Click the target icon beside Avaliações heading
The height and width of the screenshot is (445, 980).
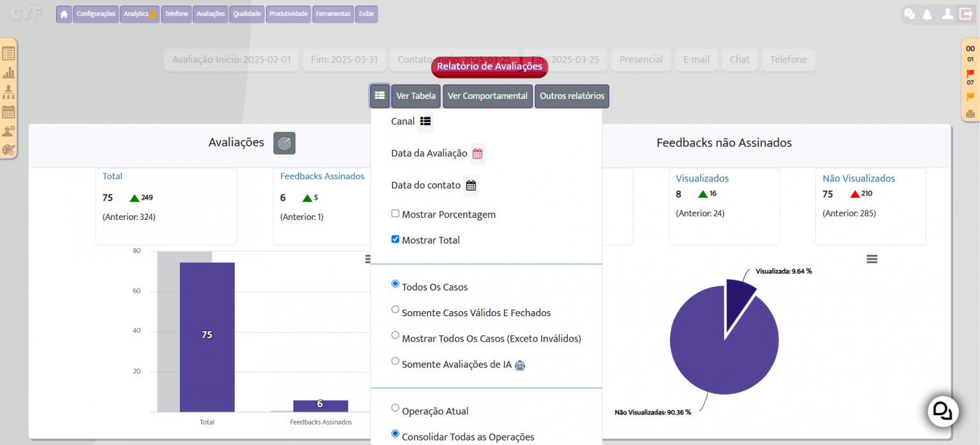pos(285,143)
